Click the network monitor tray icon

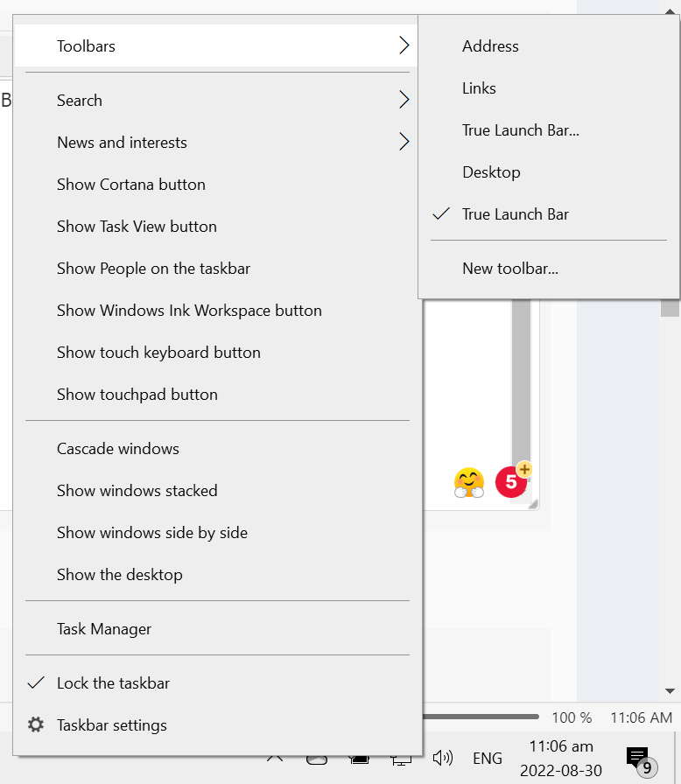tap(401, 759)
